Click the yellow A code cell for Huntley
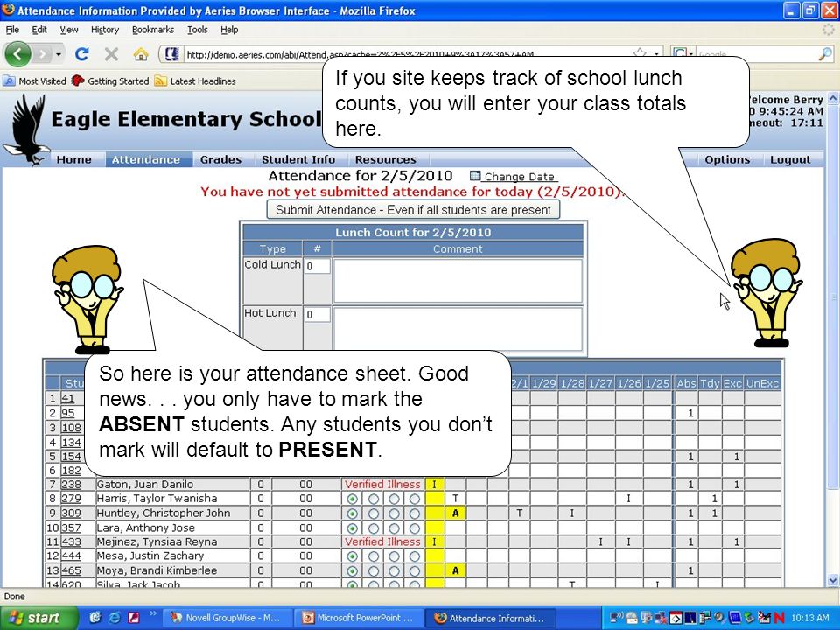The image size is (840, 630). [x=455, y=514]
